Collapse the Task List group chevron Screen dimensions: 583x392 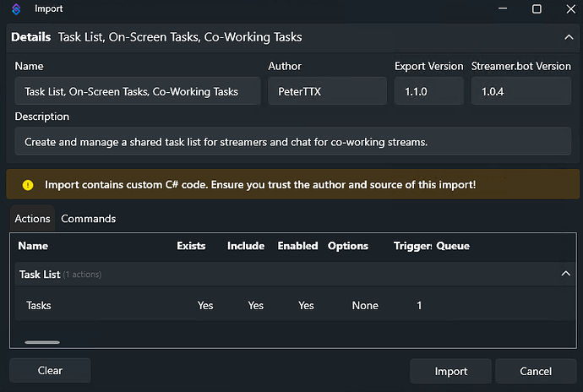(565, 274)
